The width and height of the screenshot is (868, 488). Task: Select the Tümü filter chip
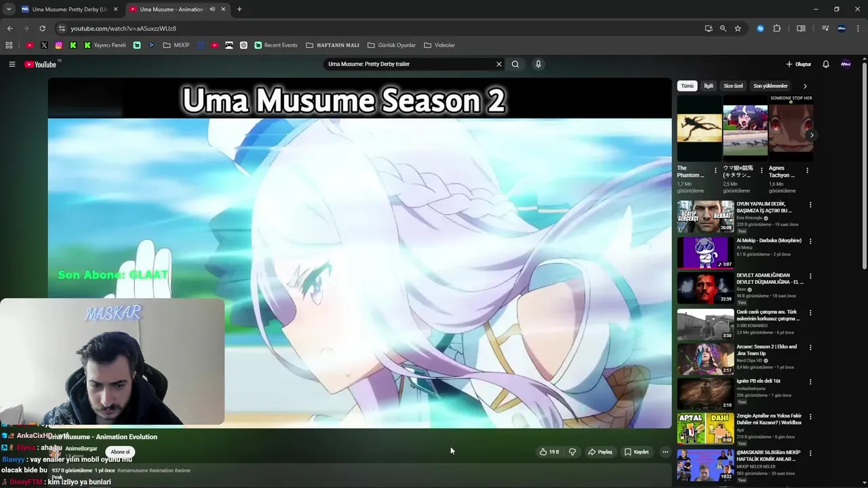coord(688,86)
